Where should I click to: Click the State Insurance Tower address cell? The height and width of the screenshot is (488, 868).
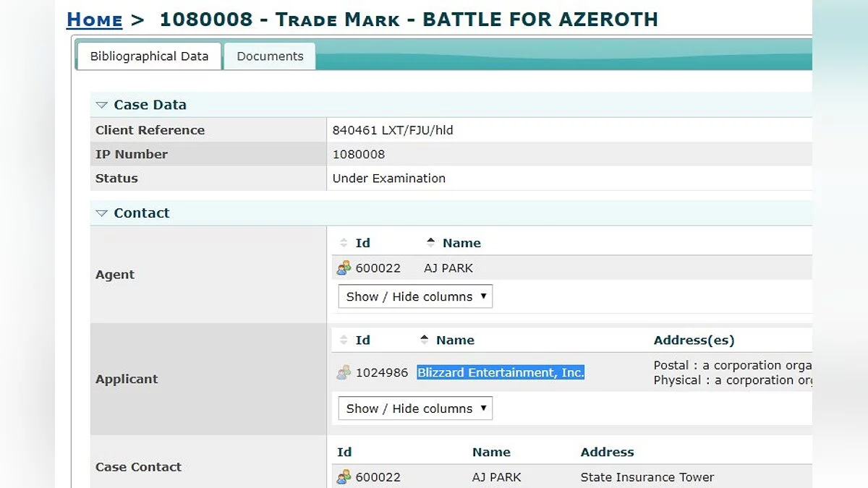pyautogui.click(x=647, y=477)
